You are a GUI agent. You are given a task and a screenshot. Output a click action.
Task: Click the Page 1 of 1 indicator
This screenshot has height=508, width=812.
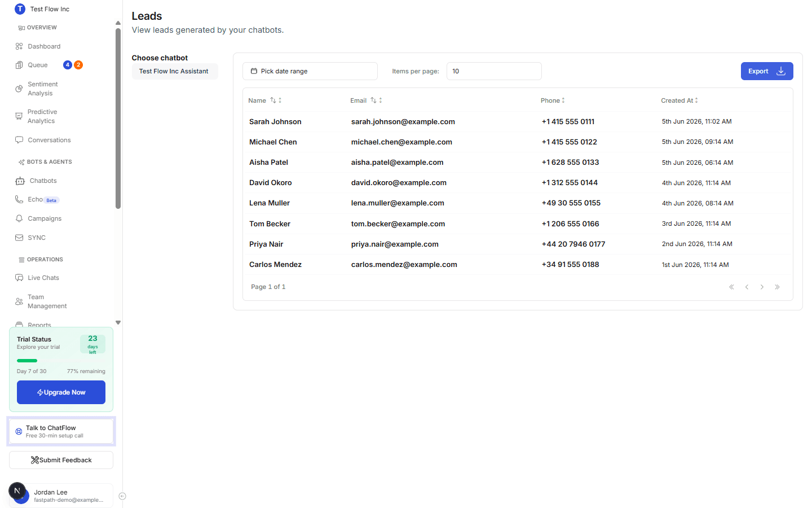268,287
